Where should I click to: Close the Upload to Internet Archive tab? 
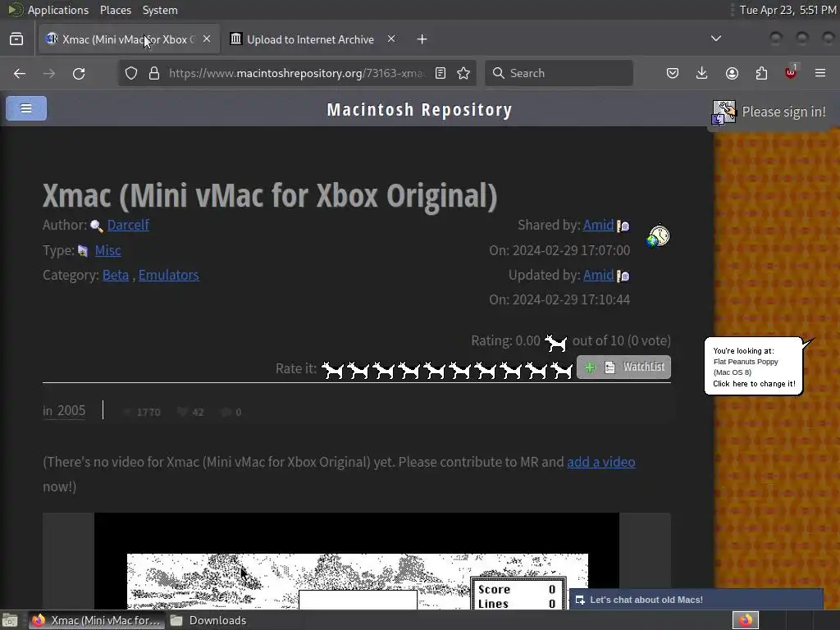391,39
